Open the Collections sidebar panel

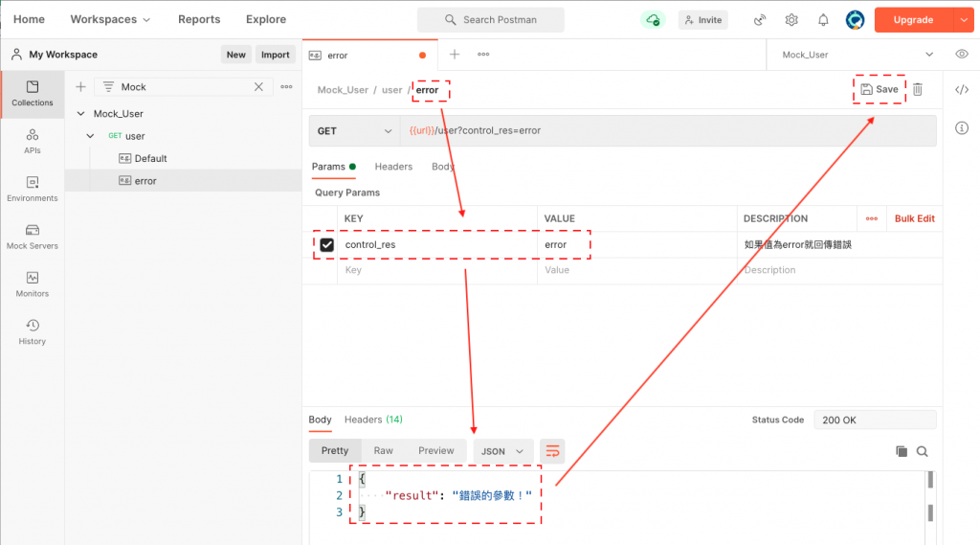point(32,94)
